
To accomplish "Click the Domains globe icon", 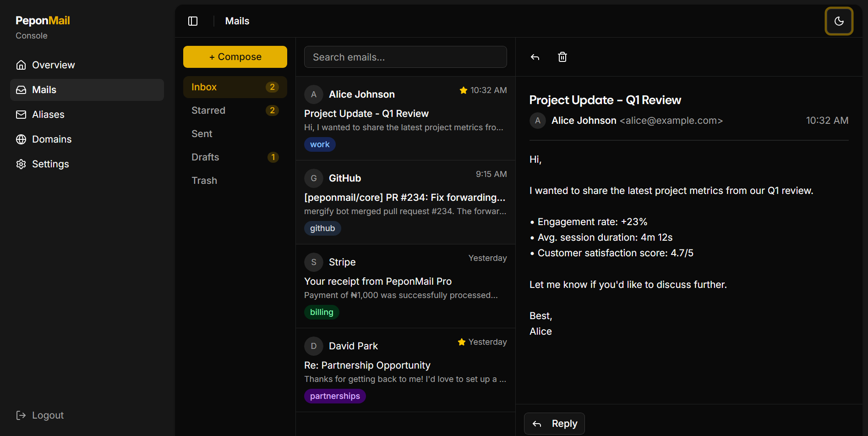I will point(21,139).
